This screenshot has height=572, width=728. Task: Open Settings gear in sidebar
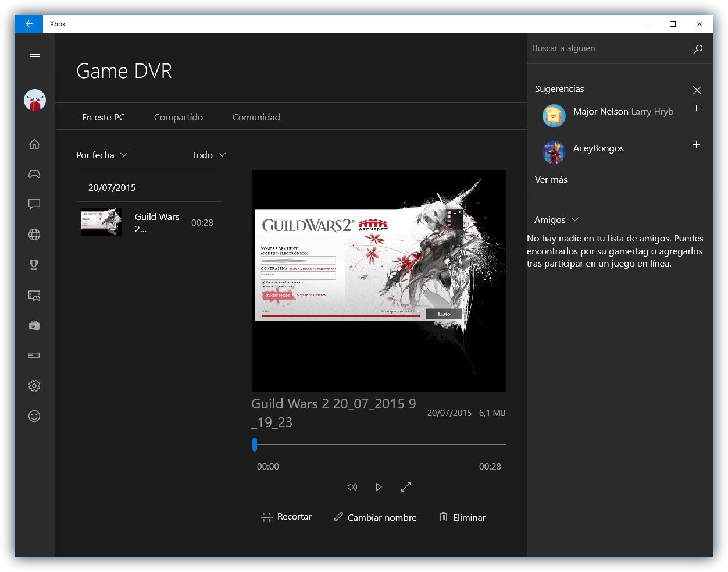(34, 386)
